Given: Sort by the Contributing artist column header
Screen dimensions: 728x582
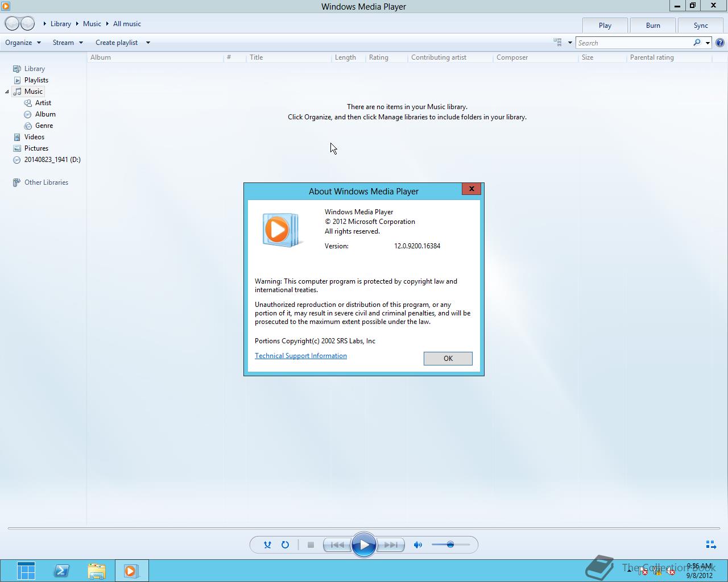Looking at the screenshot, I should click(x=450, y=57).
